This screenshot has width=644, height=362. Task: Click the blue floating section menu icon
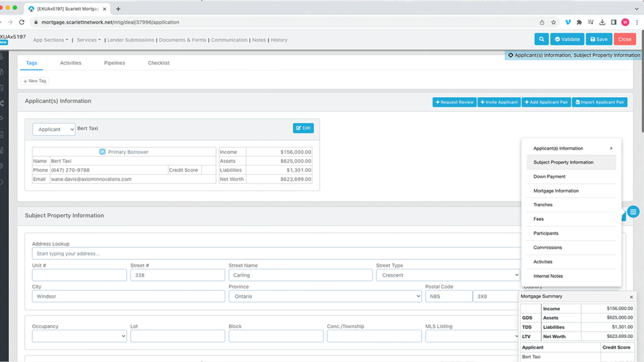tap(633, 212)
